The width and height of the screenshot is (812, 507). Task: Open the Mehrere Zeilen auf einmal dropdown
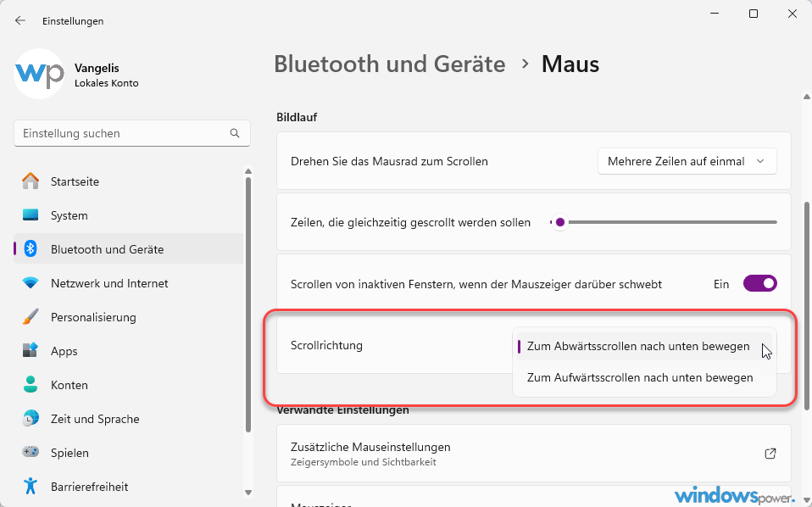[687, 162]
